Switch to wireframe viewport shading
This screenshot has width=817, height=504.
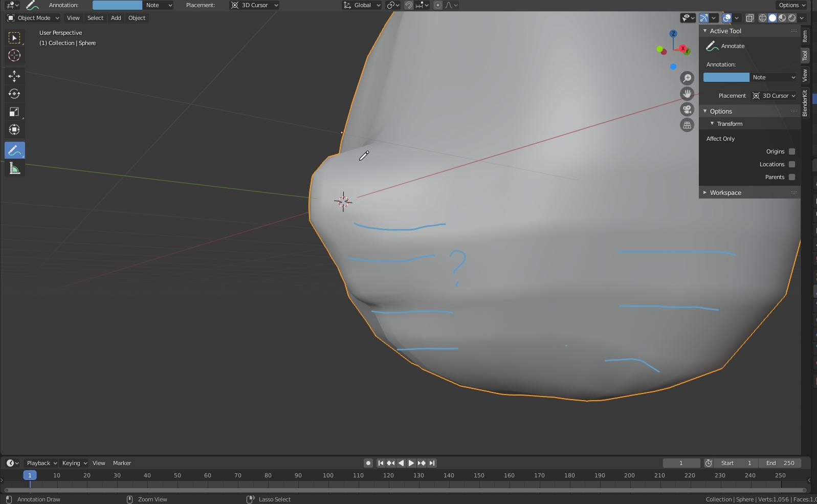pyautogui.click(x=763, y=18)
